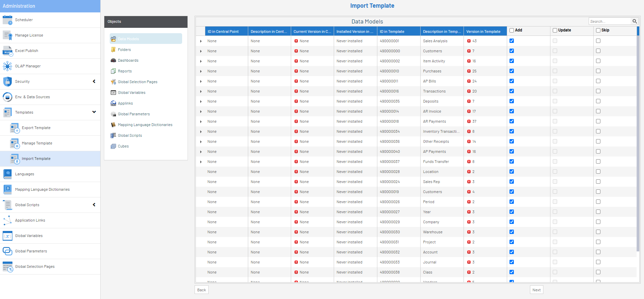Uncheck Add for the Purchases row
Image resolution: width=644 pixels, height=299 pixels.
point(512,71)
